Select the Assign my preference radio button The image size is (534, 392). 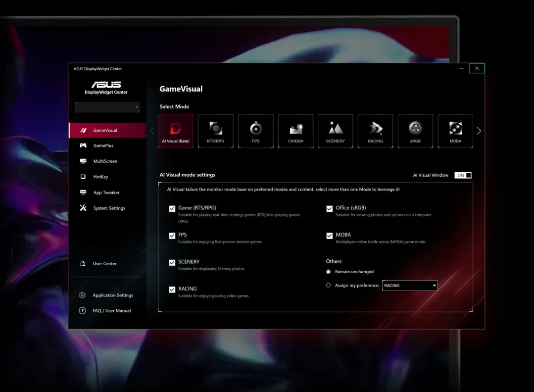(328, 286)
